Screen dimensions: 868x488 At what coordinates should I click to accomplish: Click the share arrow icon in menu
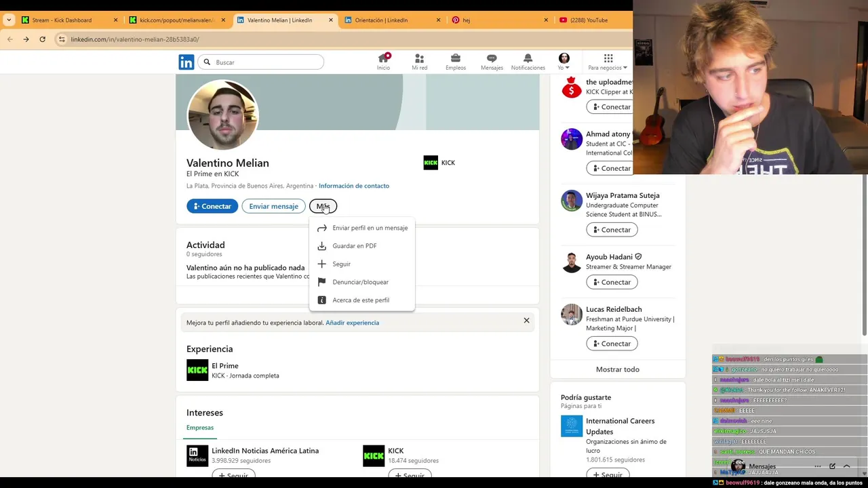322,228
